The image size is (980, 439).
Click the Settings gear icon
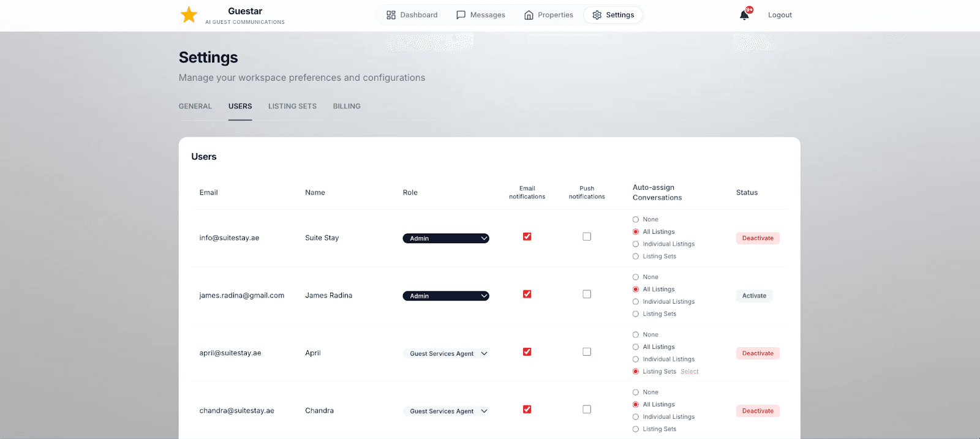[x=597, y=15]
